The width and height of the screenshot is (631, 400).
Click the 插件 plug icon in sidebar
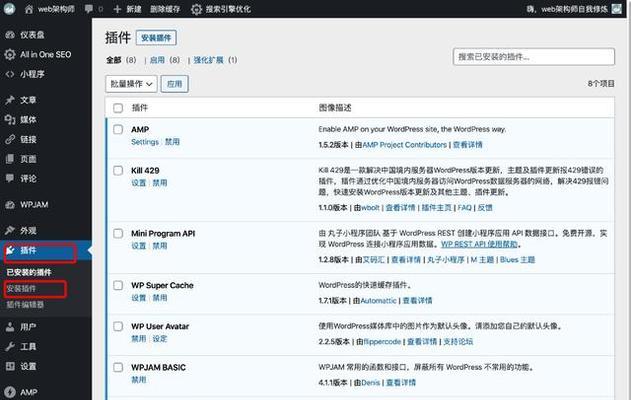click(x=10, y=250)
